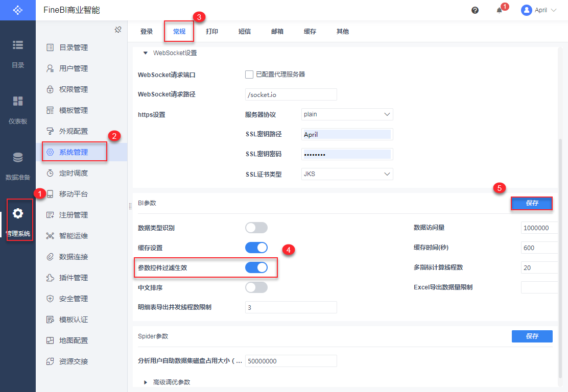Click the FineBI logo icon
This screenshot has width=568, height=392.
(x=17, y=10)
